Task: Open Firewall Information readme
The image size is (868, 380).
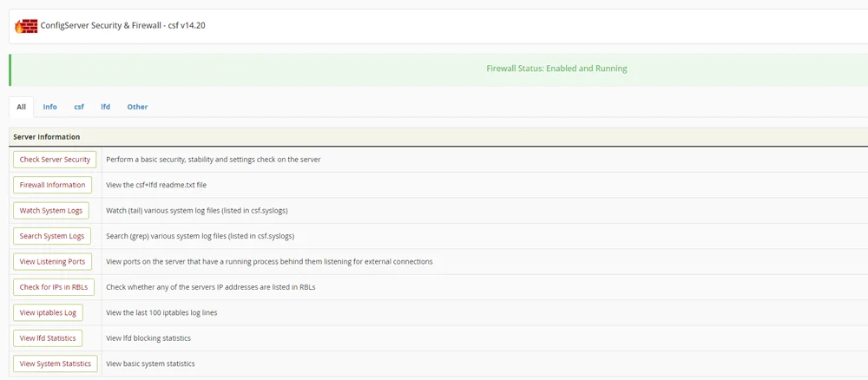Action: [x=53, y=185]
